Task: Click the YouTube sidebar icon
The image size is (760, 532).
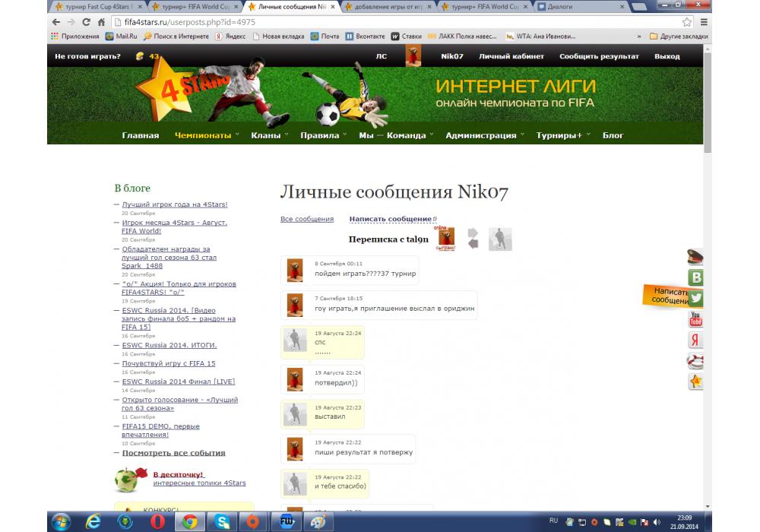Action: 695,319
